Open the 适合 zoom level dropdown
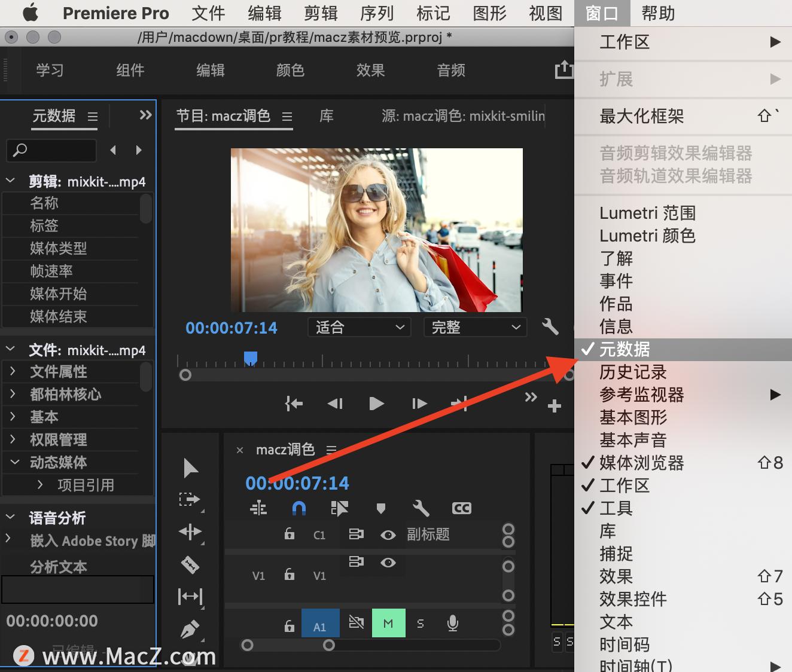 [359, 327]
